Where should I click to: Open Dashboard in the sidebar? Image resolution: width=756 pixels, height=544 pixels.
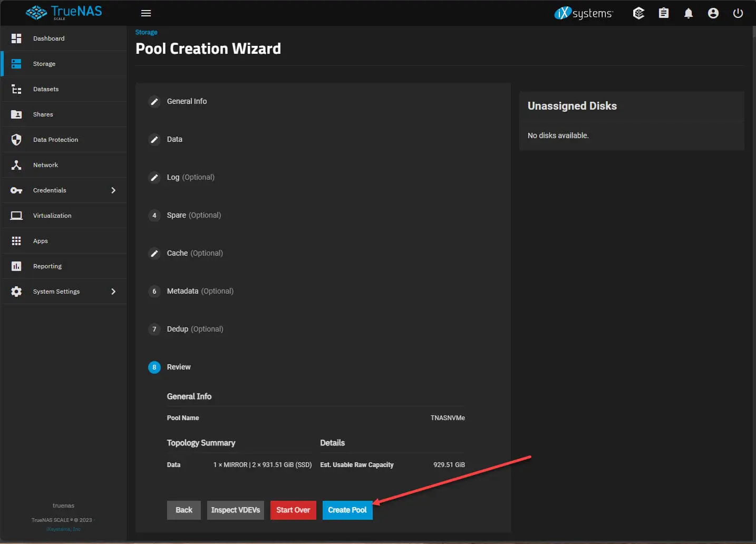[49, 38]
